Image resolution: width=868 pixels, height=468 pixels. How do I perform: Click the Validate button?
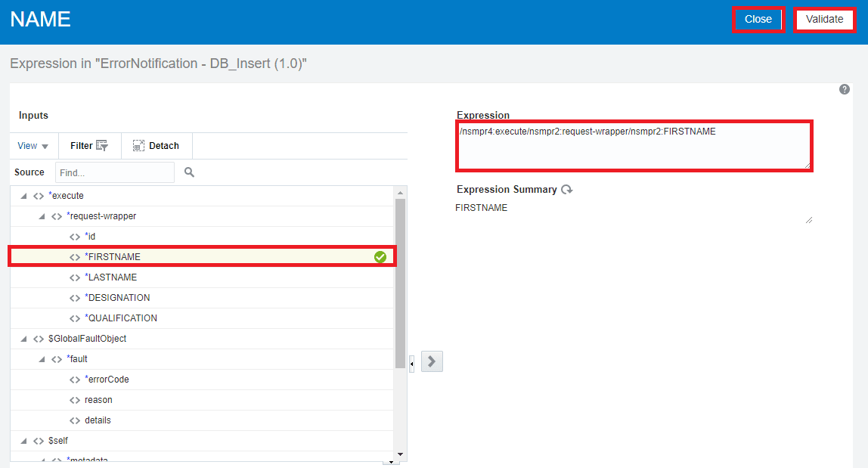point(825,20)
